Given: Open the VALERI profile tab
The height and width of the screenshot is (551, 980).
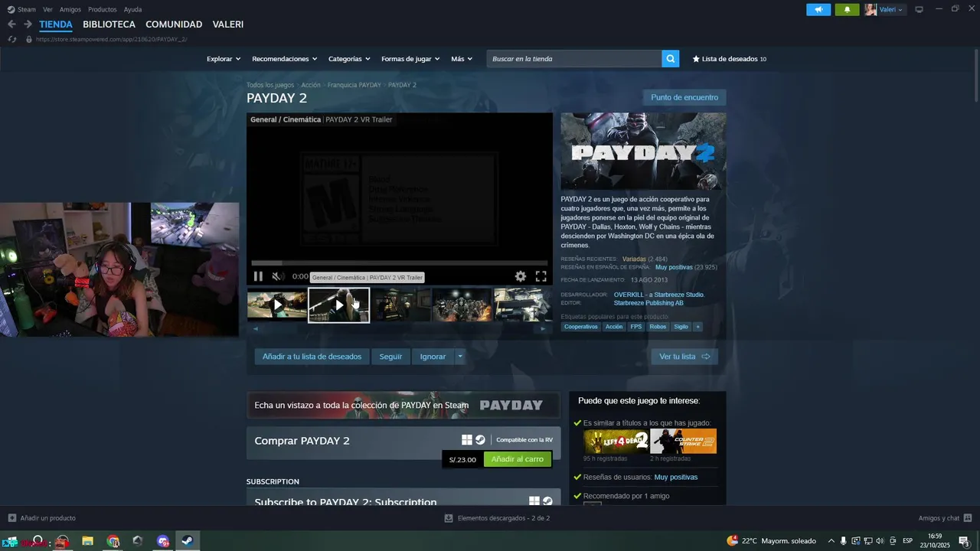Looking at the screenshot, I should tap(228, 24).
